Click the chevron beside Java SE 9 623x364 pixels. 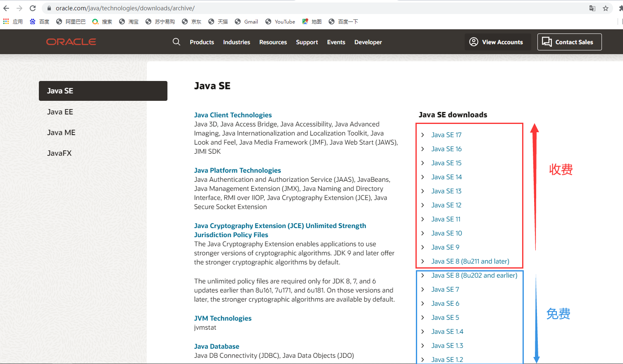click(x=422, y=247)
